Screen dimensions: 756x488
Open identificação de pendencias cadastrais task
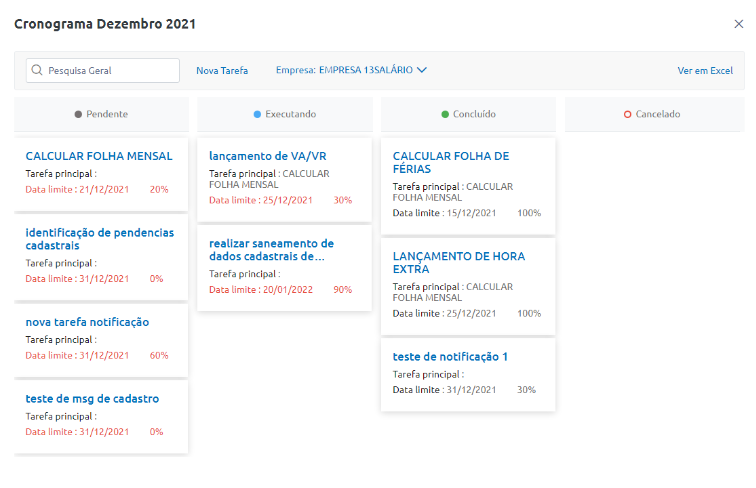pos(99,238)
